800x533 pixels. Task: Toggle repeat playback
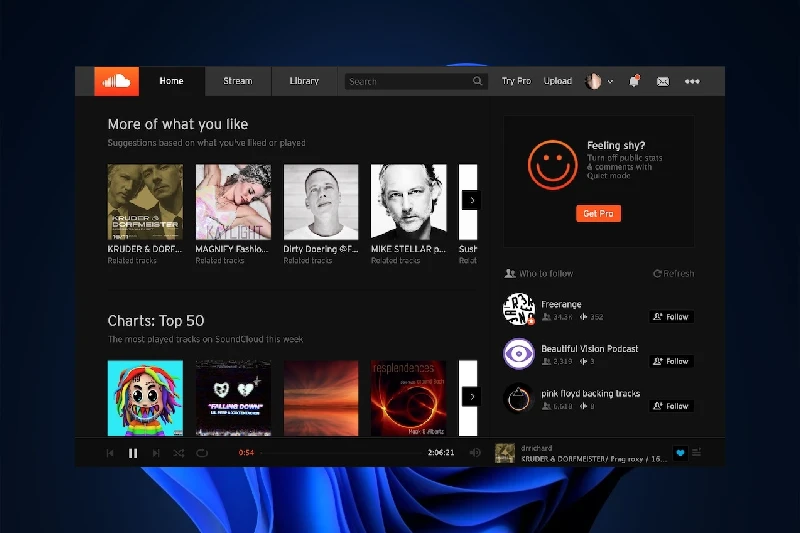click(202, 453)
